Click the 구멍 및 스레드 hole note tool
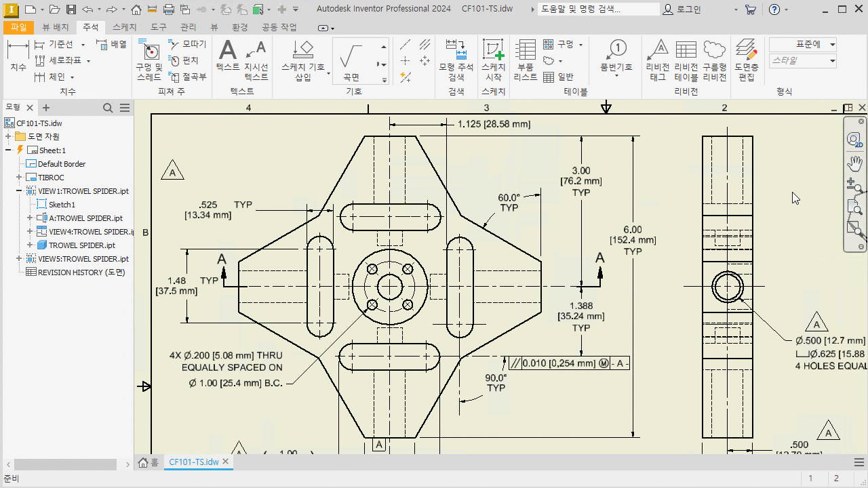Screen dimensions: 868x488 coord(149,60)
